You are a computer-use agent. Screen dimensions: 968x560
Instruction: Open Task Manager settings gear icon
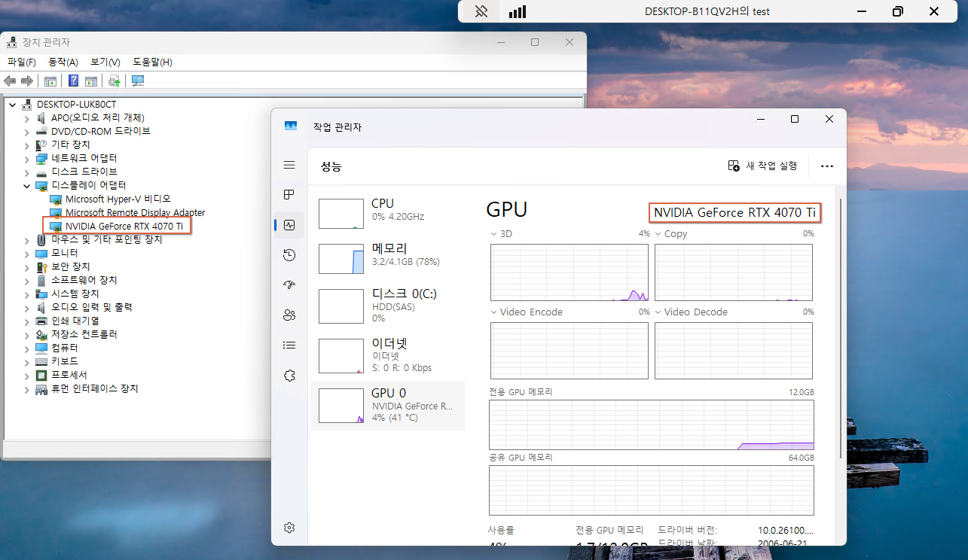click(289, 528)
